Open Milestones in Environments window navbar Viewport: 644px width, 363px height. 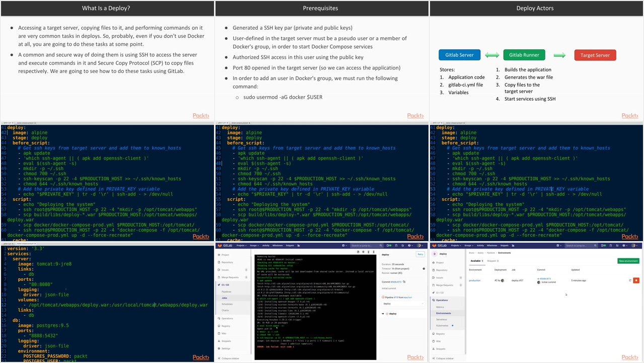pos(492,245)
